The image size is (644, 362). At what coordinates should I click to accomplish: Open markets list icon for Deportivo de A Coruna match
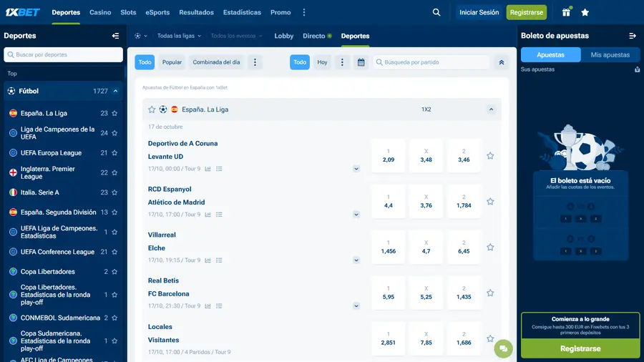tap(220, 169)
